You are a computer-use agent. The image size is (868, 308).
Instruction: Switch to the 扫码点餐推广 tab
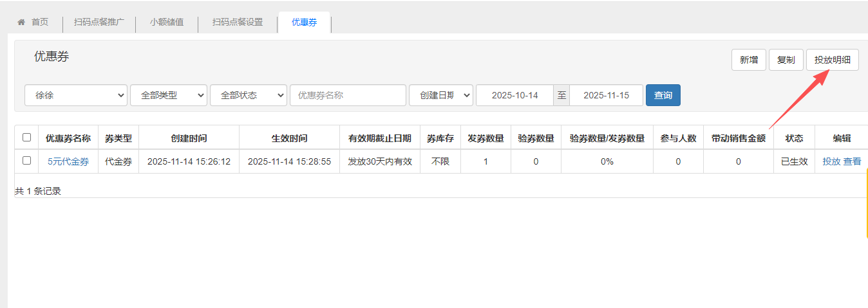[x=99, y=22]
